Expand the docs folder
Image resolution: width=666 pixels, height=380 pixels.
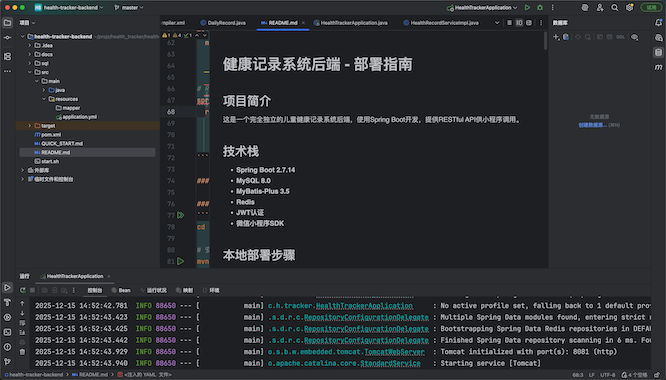pyautogui.click(x=30, y=54)
